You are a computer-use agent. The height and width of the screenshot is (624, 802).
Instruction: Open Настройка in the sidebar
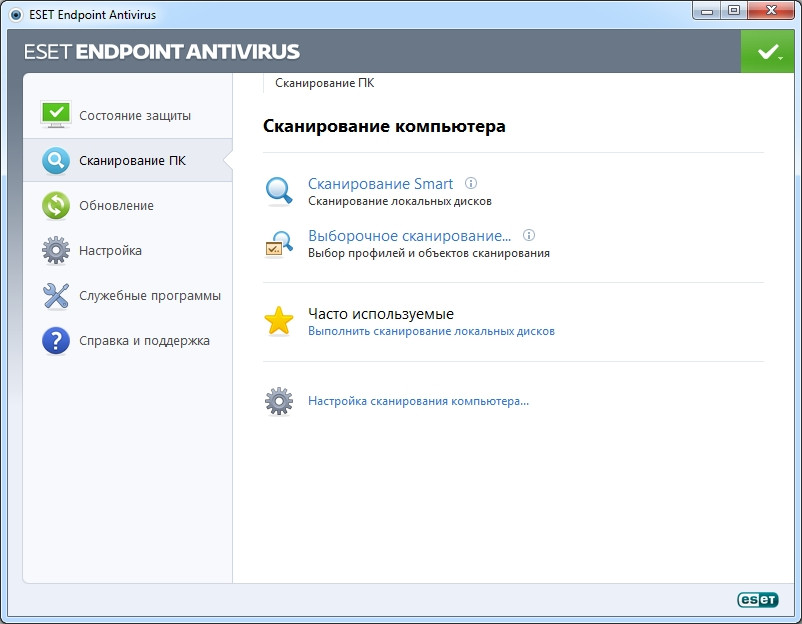[x=128, y=251]
